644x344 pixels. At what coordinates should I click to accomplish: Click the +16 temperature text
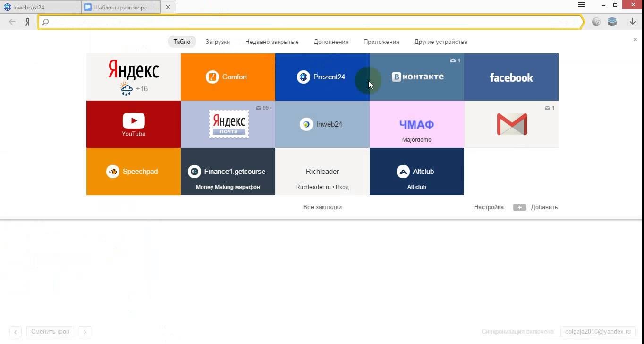[x=142, y=89]
